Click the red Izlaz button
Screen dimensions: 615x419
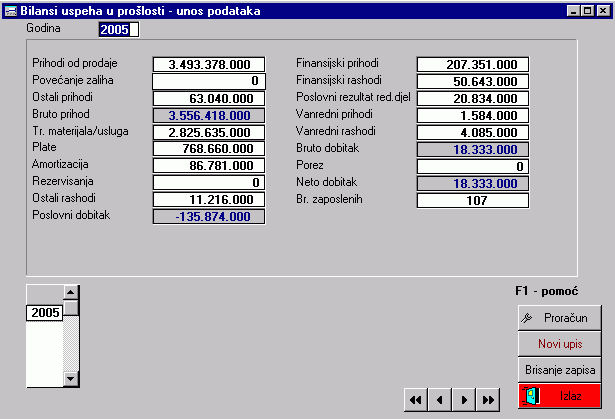560,396
